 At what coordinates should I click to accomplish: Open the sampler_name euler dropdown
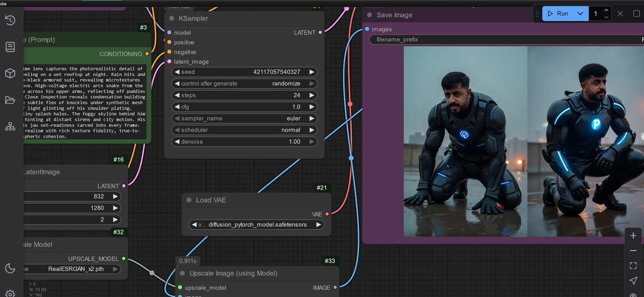tap(244, 119)
